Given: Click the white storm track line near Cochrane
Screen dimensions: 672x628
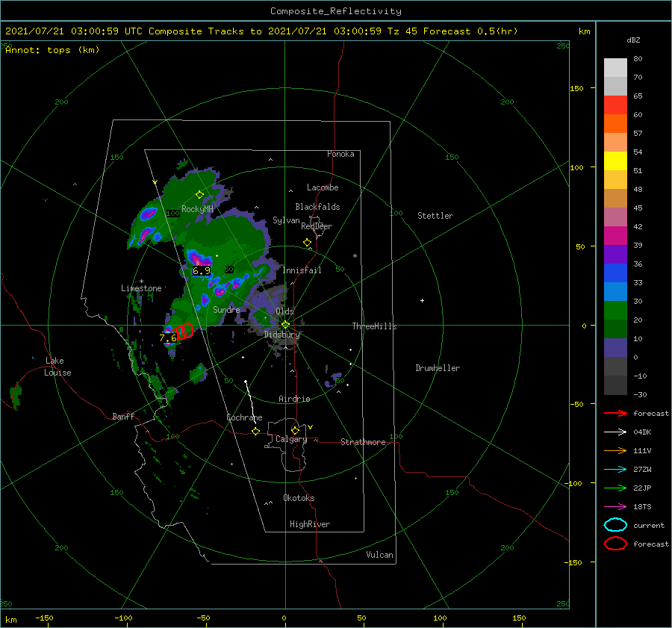Looking at the screenshot, I should (x=251, y=402).
